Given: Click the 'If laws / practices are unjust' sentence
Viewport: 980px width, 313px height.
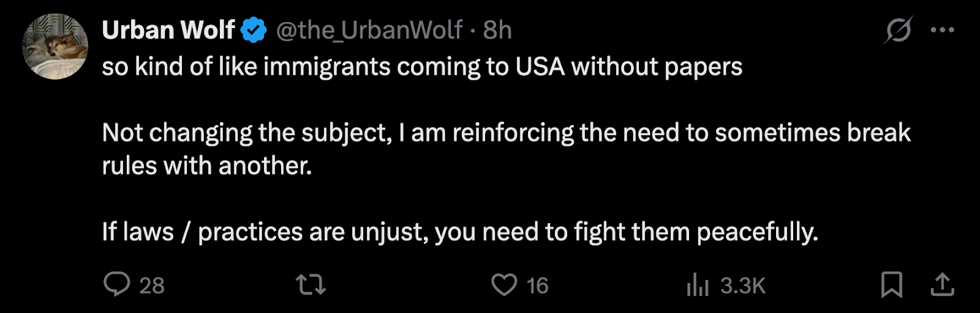Looking at the screenshot, I should click(x=460, y=232).
